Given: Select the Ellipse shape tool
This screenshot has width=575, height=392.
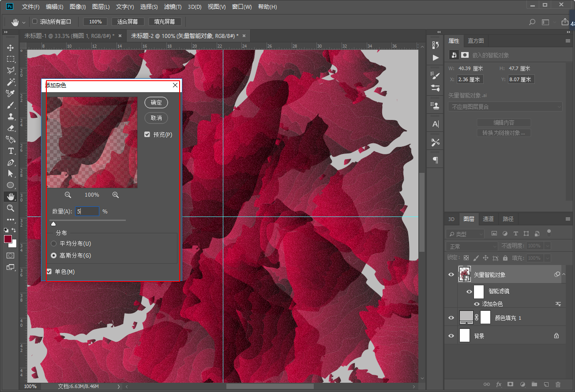Looking at the screenshot, I should tap(11, 185).
